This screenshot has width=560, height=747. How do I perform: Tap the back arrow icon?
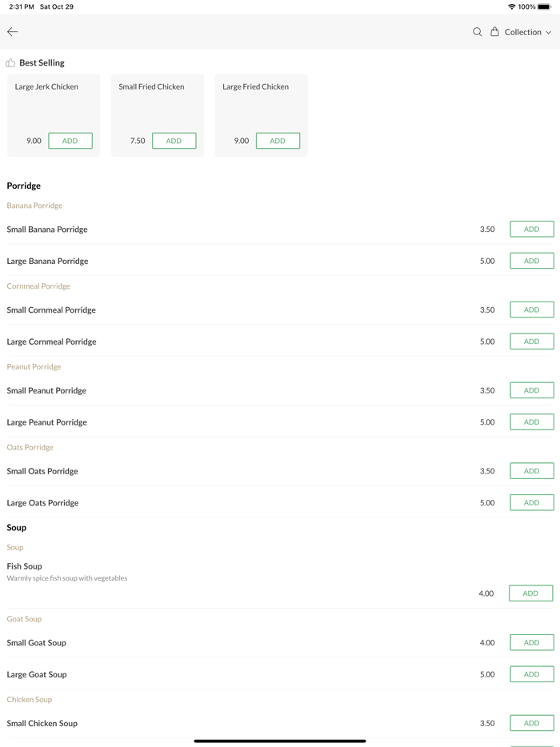[x=13, y=32]
